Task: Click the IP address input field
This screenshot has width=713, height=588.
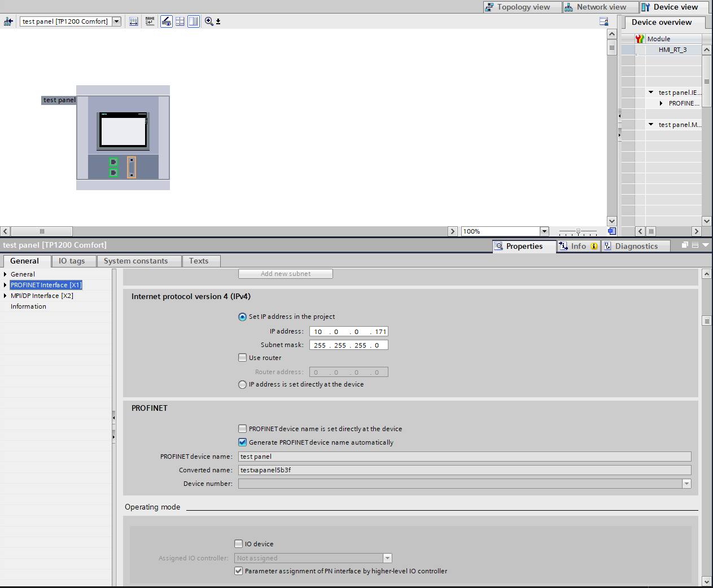Action: [x=348, y=332]
